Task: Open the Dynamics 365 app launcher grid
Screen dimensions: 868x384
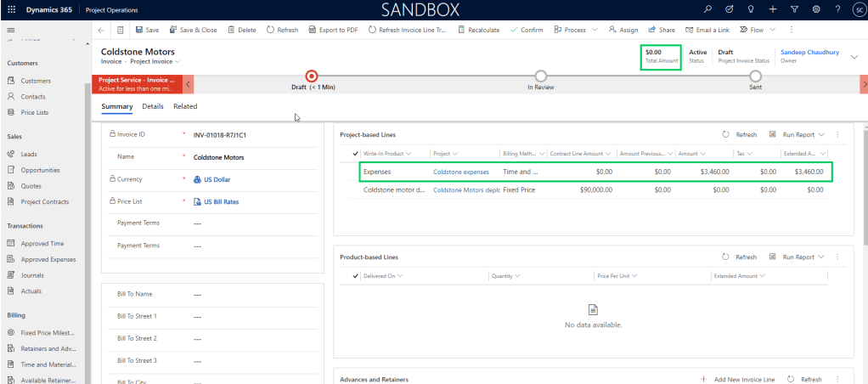Action: pyautogui.click(x=11, y=8)
